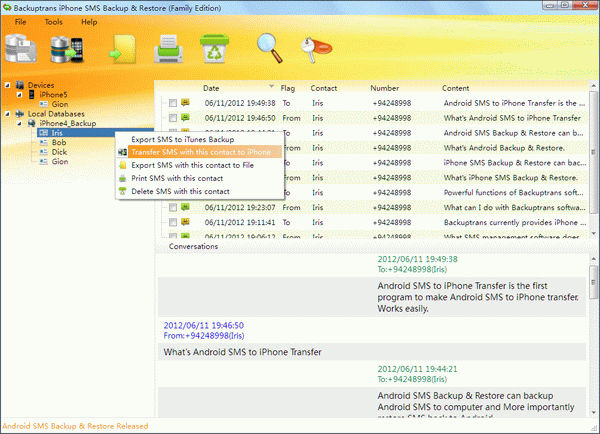Viewport: 600px width, 434px height.
Task: Click content 'What's iPhone SMS Backup & Restore.'
Action: (511, 178)
